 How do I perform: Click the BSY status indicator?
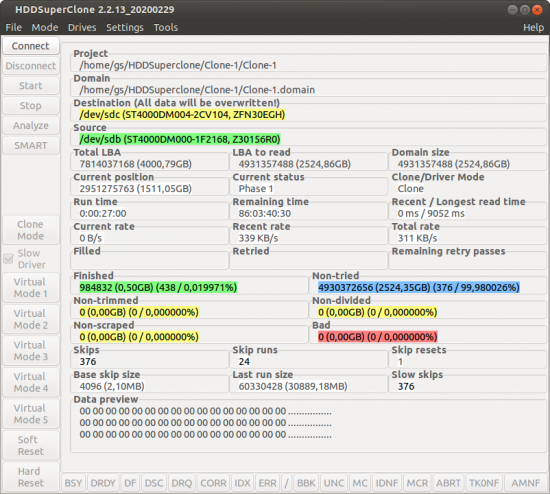pos(73,483)
